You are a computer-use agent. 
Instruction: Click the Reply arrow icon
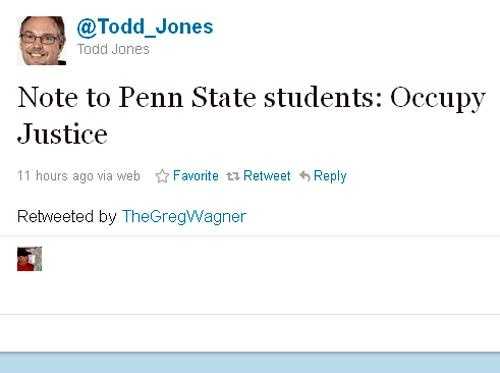305,176
